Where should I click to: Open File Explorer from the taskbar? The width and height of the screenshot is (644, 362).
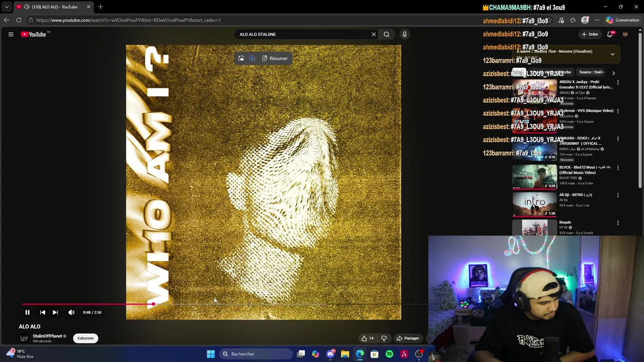coord(345,354)
